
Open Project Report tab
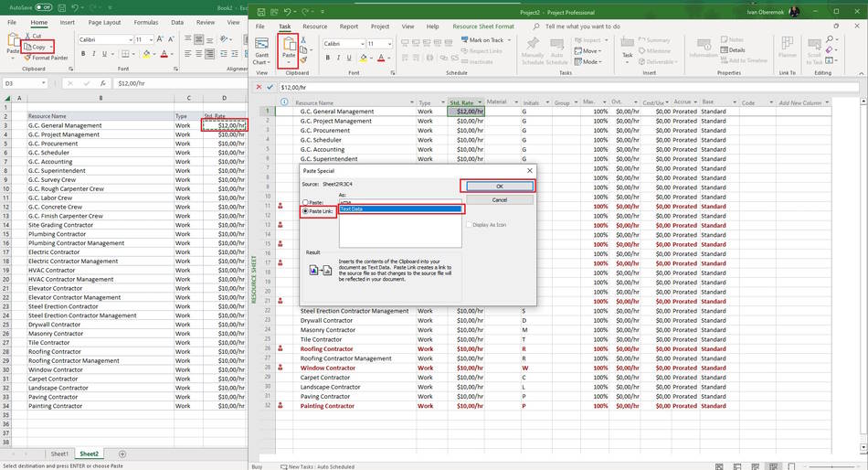pos(349,26)
